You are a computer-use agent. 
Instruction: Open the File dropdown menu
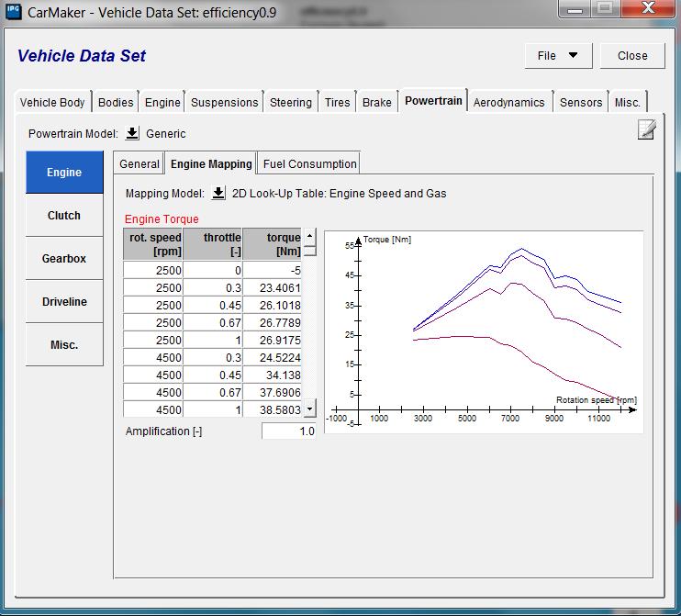click(558, 56)
